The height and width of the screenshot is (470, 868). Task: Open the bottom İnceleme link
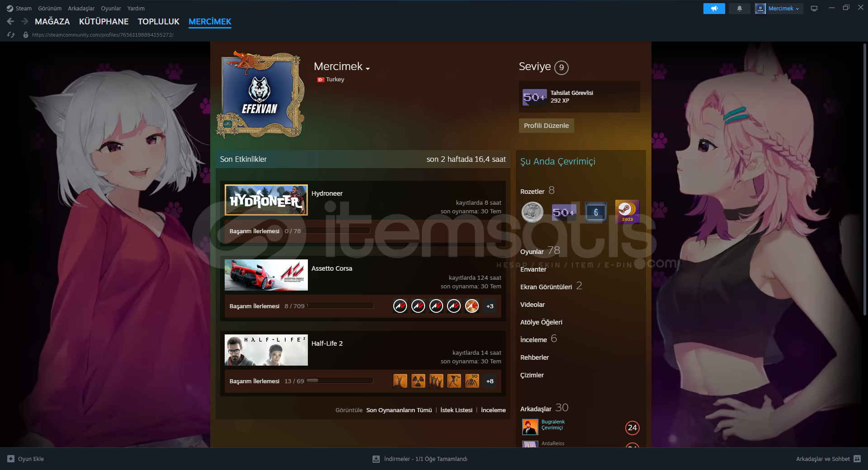493,410
